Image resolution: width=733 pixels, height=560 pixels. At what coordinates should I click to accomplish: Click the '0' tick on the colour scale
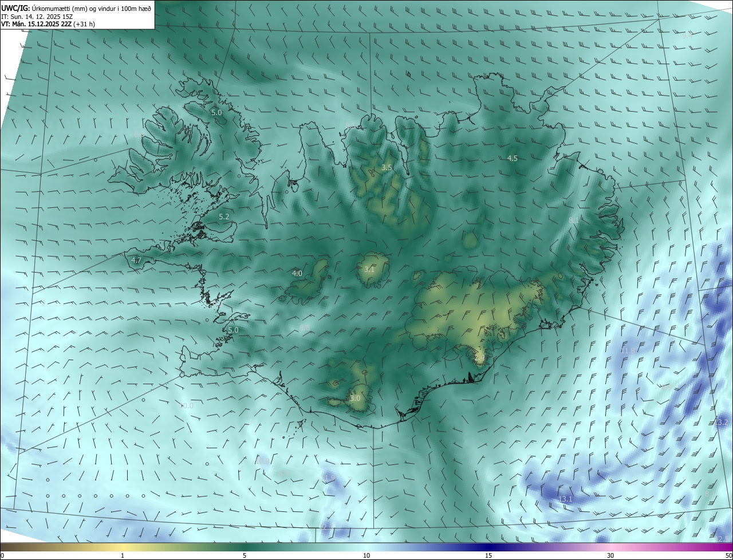[x=2, y=556]
